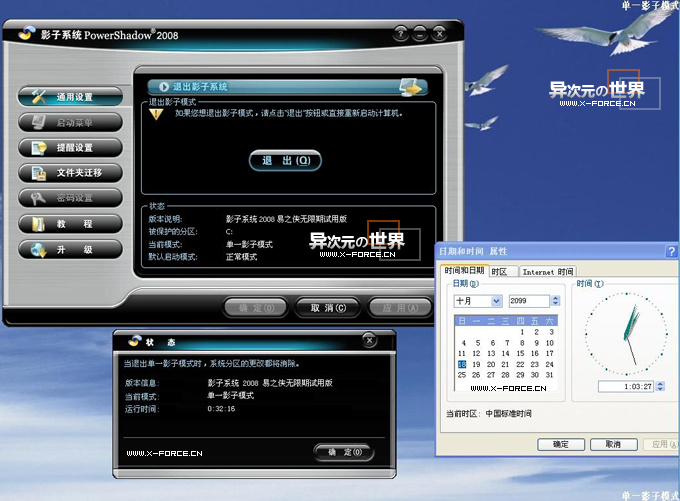Select day 6 in the calendar
This screenshot has height=501, width=680.
coord(493,343)
